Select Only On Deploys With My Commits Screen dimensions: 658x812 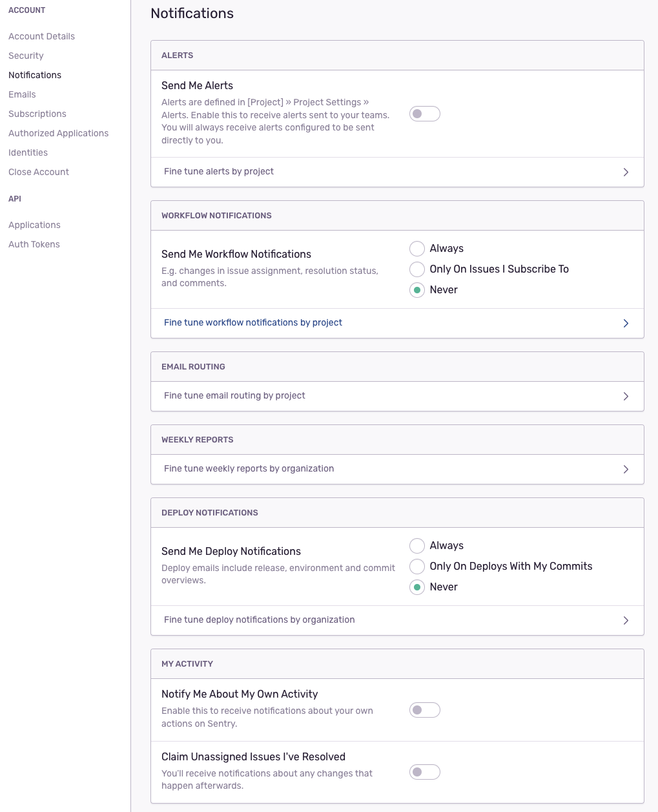[416, 566]
